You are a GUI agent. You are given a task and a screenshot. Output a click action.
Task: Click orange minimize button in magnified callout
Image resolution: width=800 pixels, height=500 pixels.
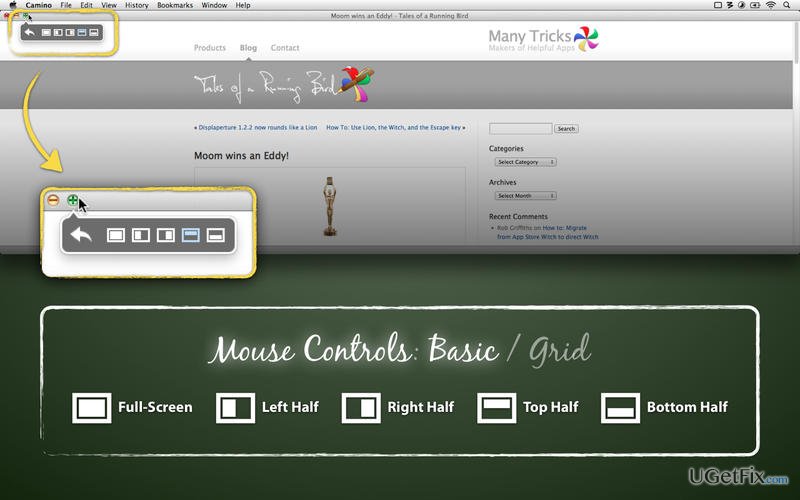pos(53,200)
